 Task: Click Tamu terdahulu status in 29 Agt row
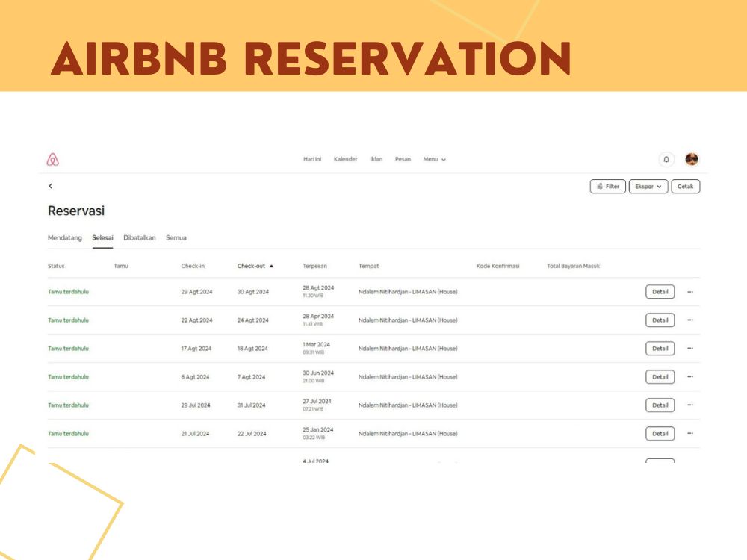click(68, 292)
